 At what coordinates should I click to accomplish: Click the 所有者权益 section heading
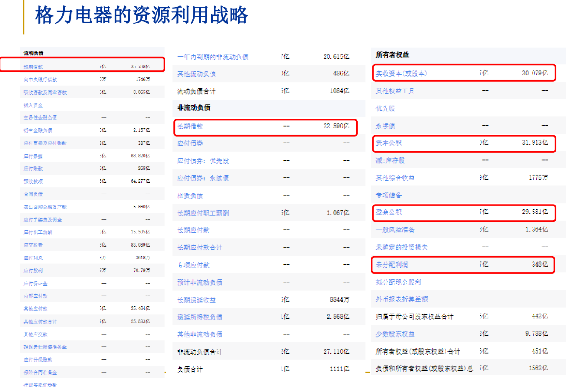coord(392,55)
